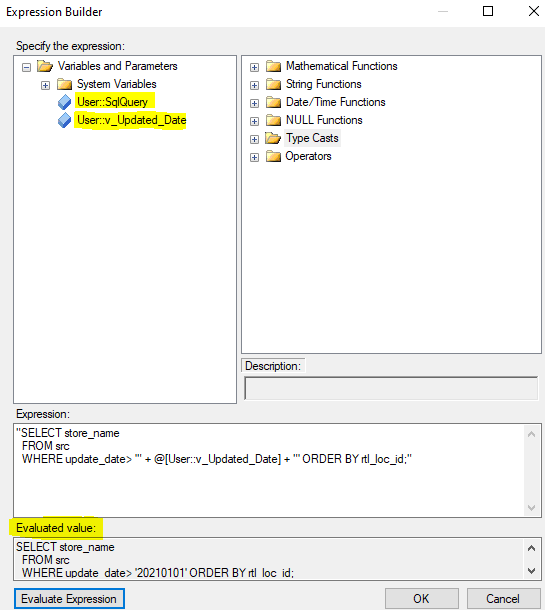The width and height of the screenshot is (545, 610).
Task: Dismiss the dialog with Cancel
Action: pos(503,599)
